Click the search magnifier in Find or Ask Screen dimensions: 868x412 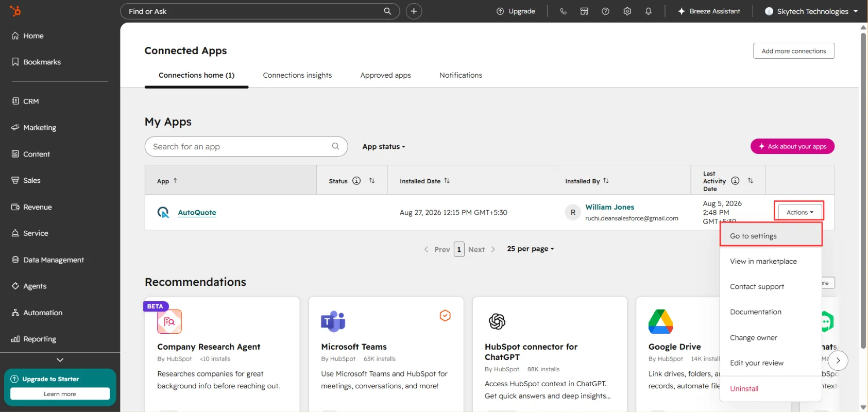tap(387, 11)
